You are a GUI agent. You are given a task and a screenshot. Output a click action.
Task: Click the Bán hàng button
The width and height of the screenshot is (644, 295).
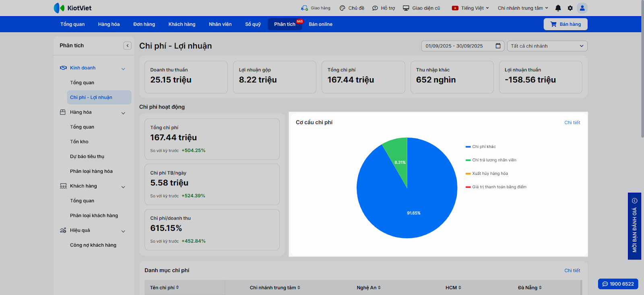[x=565, y=24]
